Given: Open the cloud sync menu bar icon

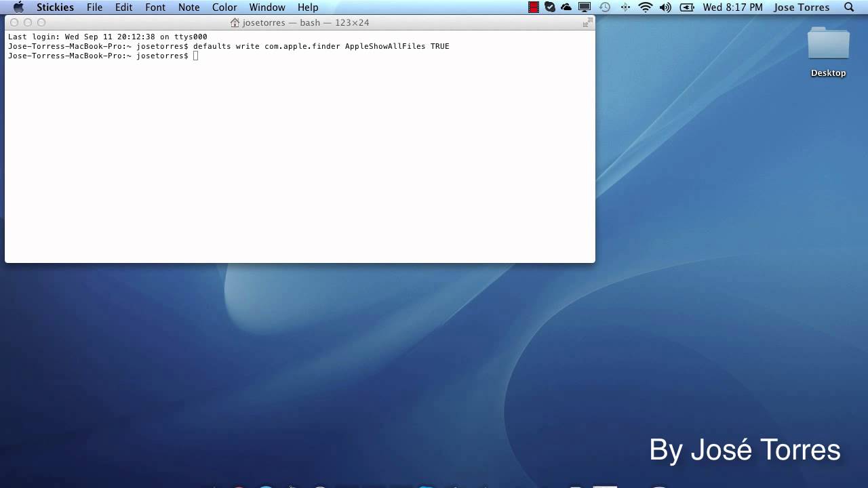Looking at the screenshot, I should point(566,7).
